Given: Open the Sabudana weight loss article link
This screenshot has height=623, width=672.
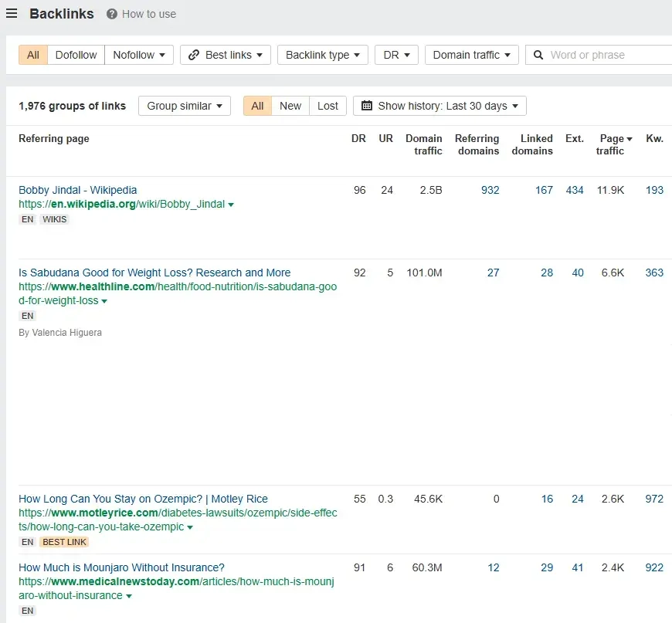Looking at the screenshot, I should pos(154,273).
